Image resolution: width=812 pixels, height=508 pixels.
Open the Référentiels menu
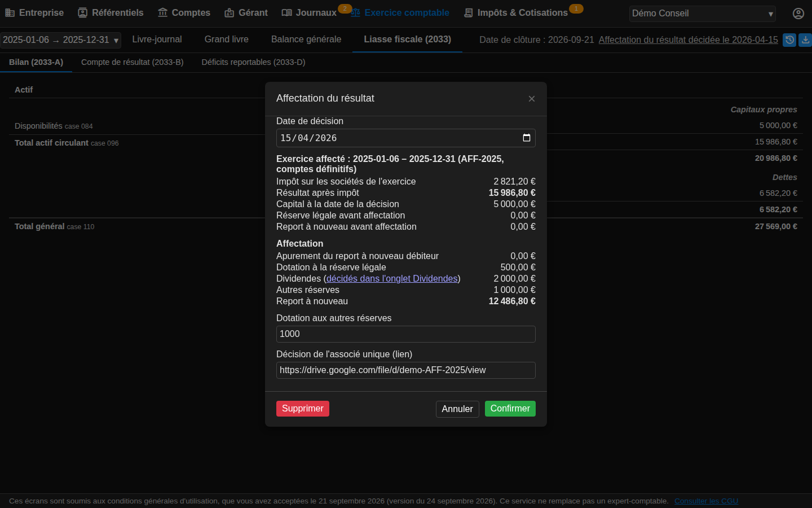111,12
